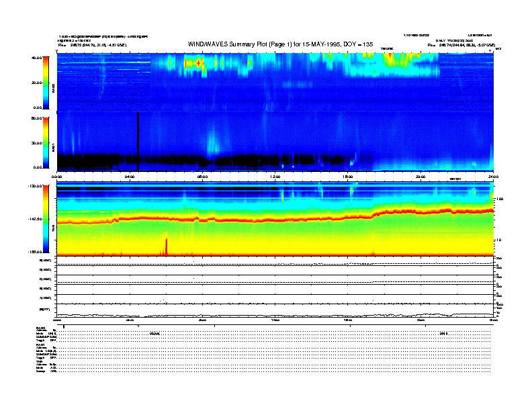This screenshot has height=411, width=532.
Task: Click the 08:00 tick label under second spectrogram
Action: coord(203,177)
